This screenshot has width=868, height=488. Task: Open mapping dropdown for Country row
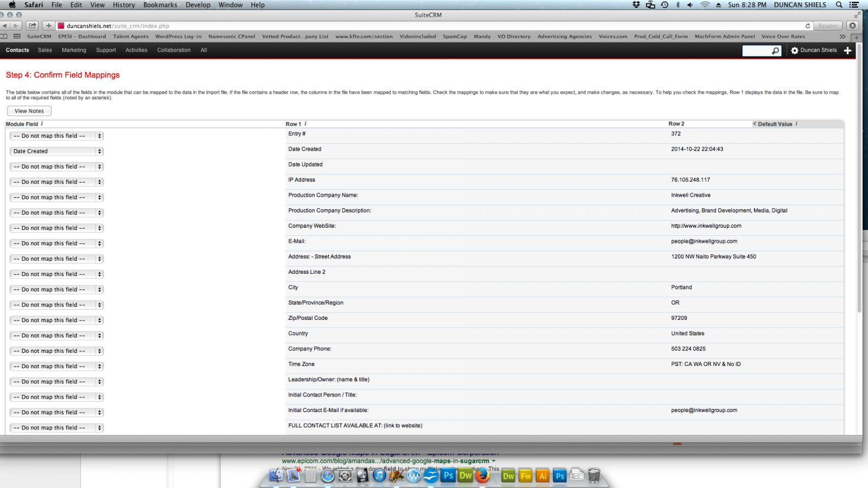(56, 336)
